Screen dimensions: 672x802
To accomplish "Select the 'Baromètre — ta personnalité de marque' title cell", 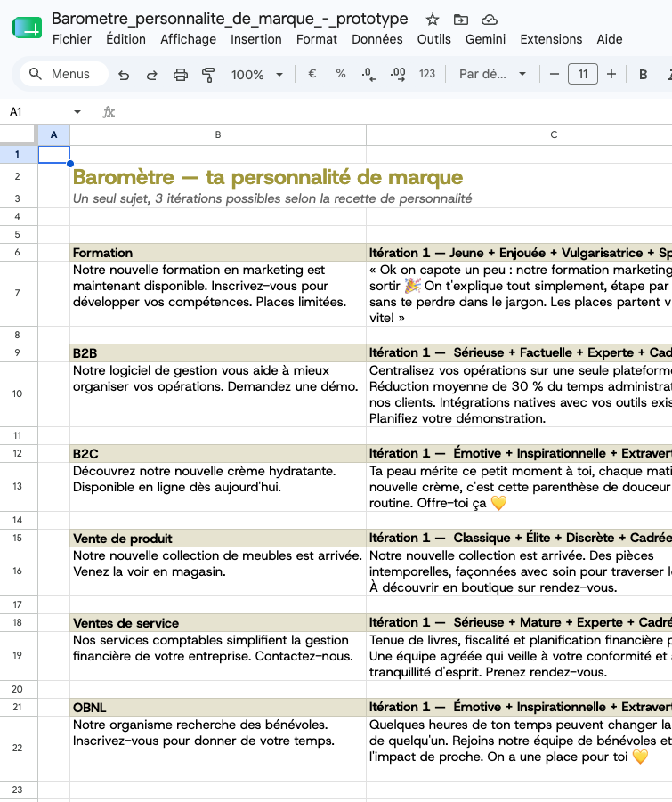I will [218, 177].
